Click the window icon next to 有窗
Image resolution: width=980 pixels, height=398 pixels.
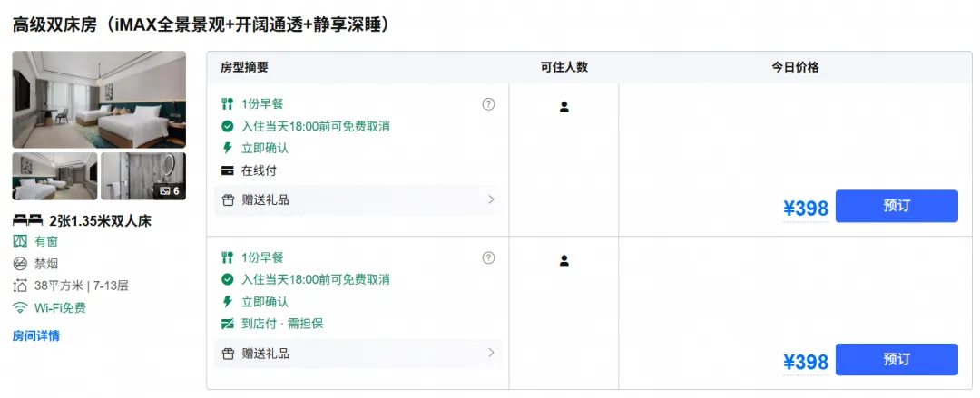21,241
